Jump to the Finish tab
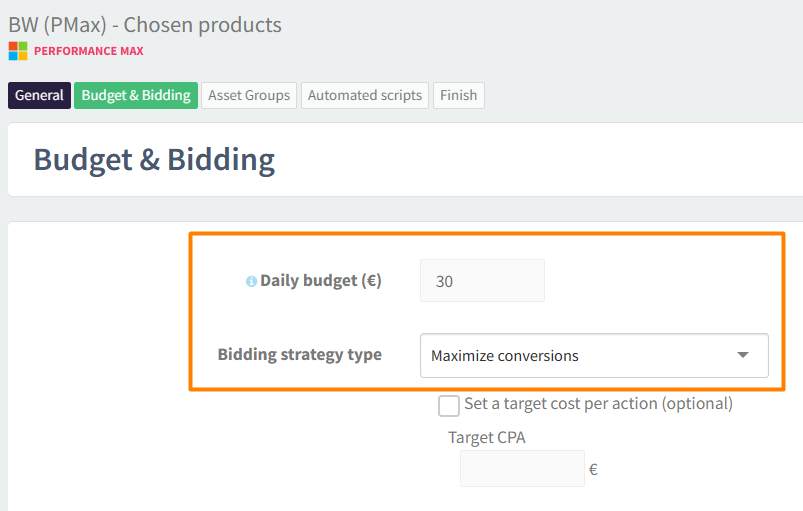This screenshot has width=803, height=511. (x=459, y=96)
